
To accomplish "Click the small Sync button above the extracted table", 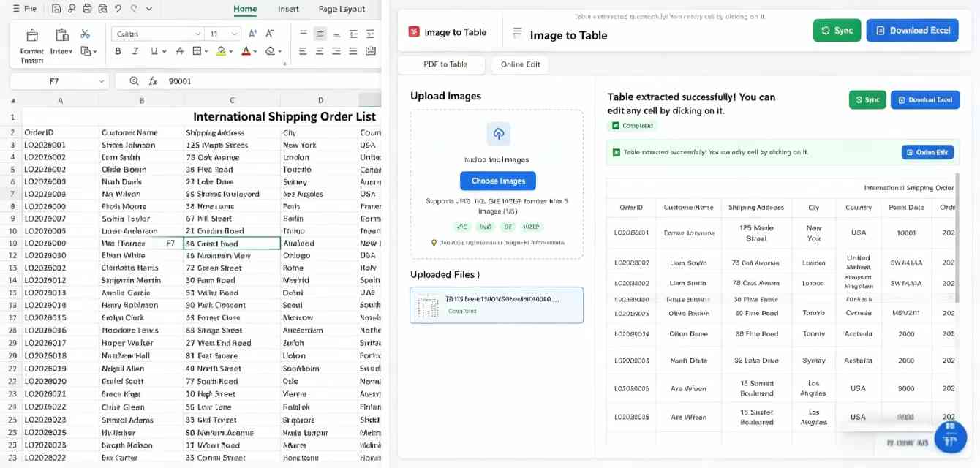I will pyautogui.click(x=867, y=99).
